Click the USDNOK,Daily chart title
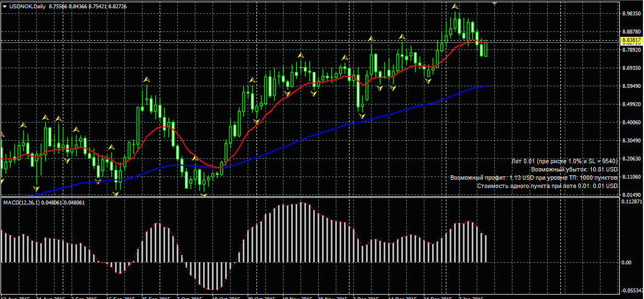Image resolution: width=644 pixels, height=299 pixels. (27, 6)
